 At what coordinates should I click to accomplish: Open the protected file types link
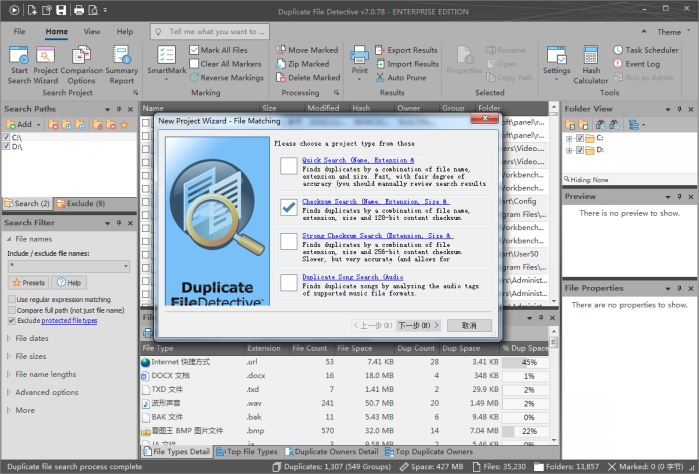pyautogui.click(x=69, y=321)
